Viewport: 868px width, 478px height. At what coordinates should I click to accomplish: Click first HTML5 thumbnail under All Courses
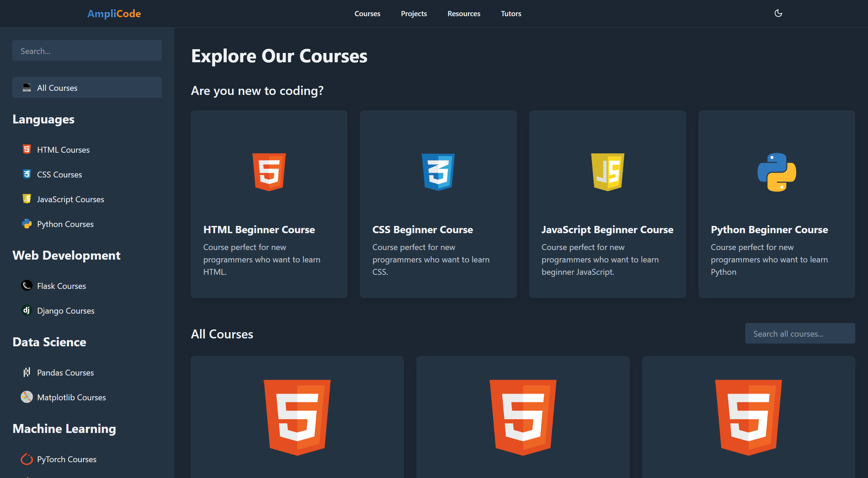(297, 417)
